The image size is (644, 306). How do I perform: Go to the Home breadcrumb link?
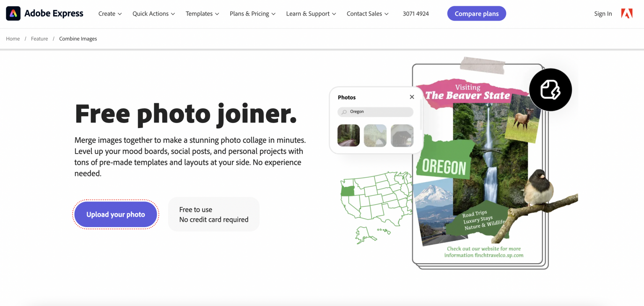point(13,39)
